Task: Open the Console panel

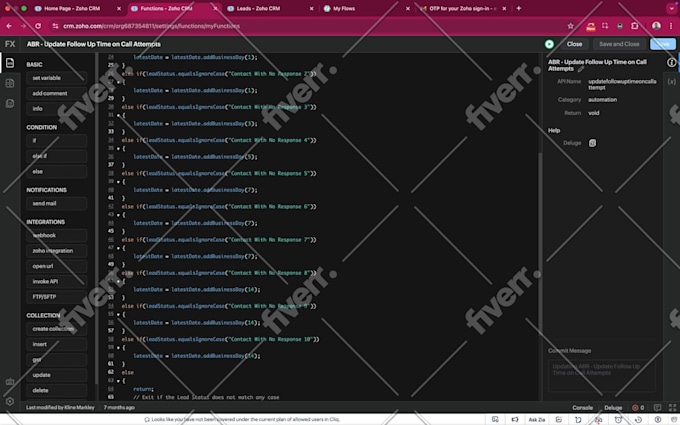Action: pos(582,408)
